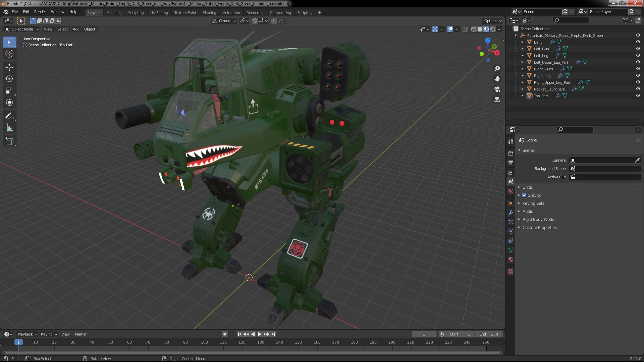644x362 pixels.
Task: Open the Keying popover
Action: (x=49, y=334)
